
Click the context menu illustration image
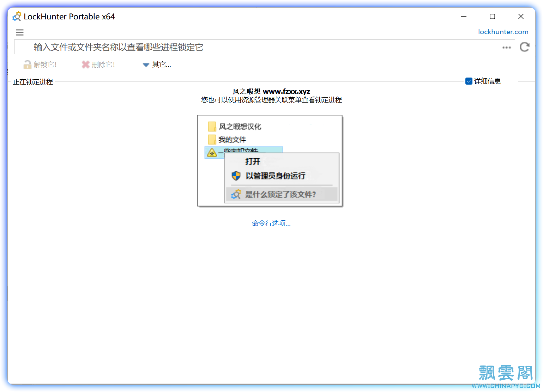coord(270,161)
